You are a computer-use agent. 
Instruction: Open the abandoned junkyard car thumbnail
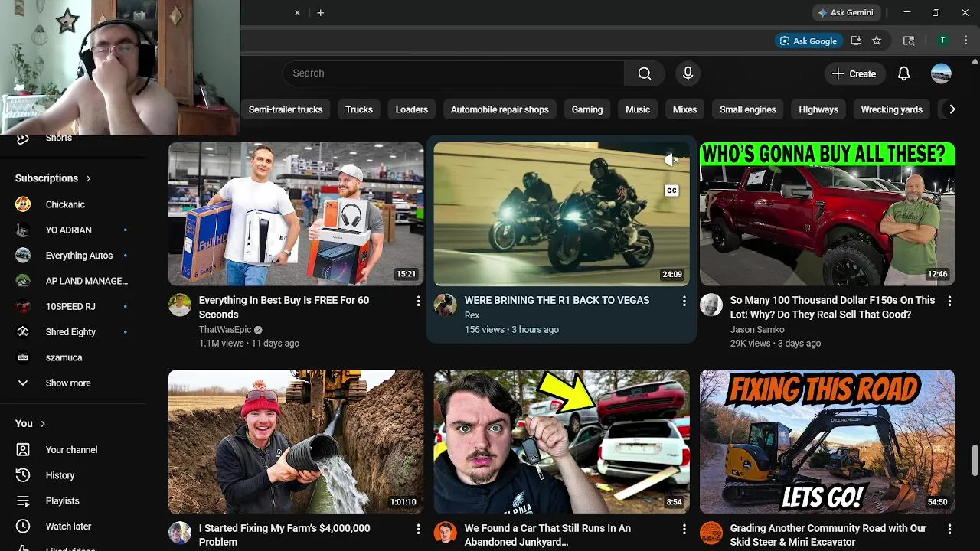[x=561, y=442]
